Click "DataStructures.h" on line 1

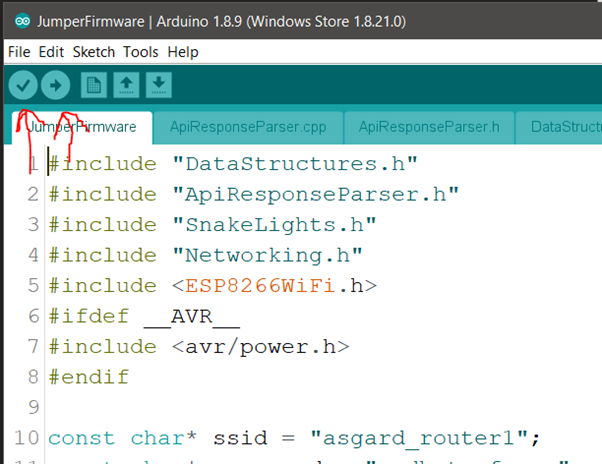pos(295,164)
